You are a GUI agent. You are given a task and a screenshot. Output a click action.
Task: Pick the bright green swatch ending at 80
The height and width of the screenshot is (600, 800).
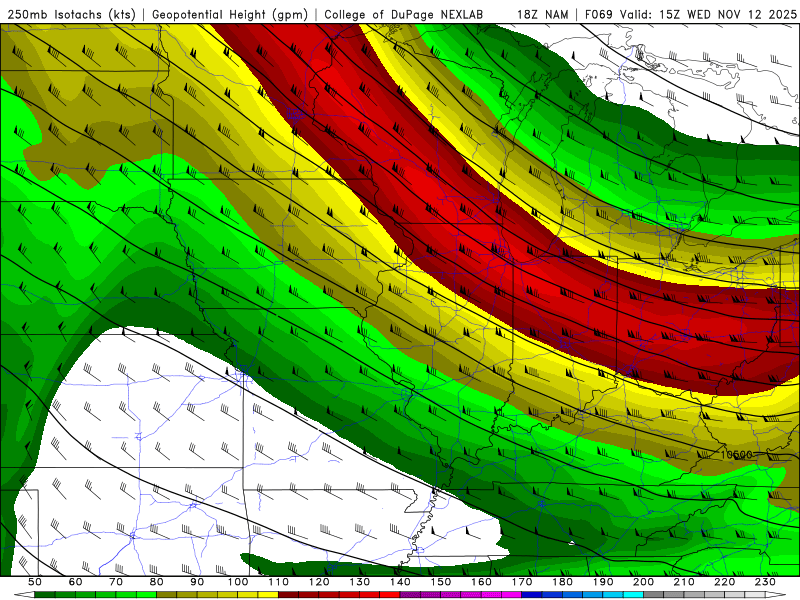pos(146,594)
